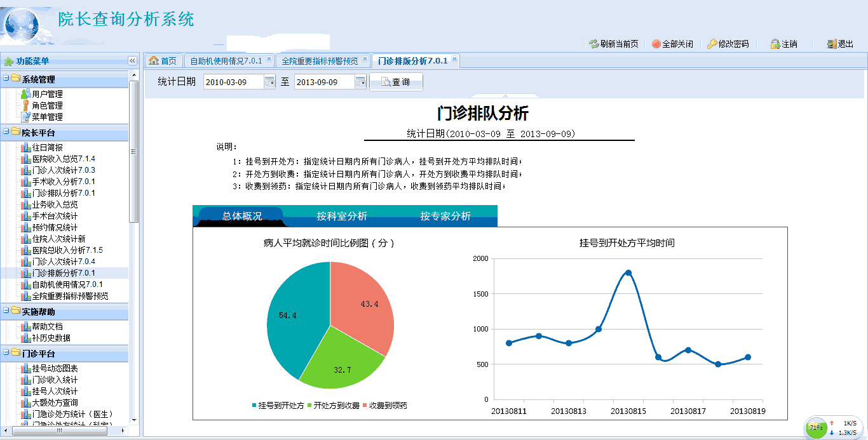This screenshot has width=868, height=440.
Task: Click the start date input 2010-03-09
Action: point(233,82)
